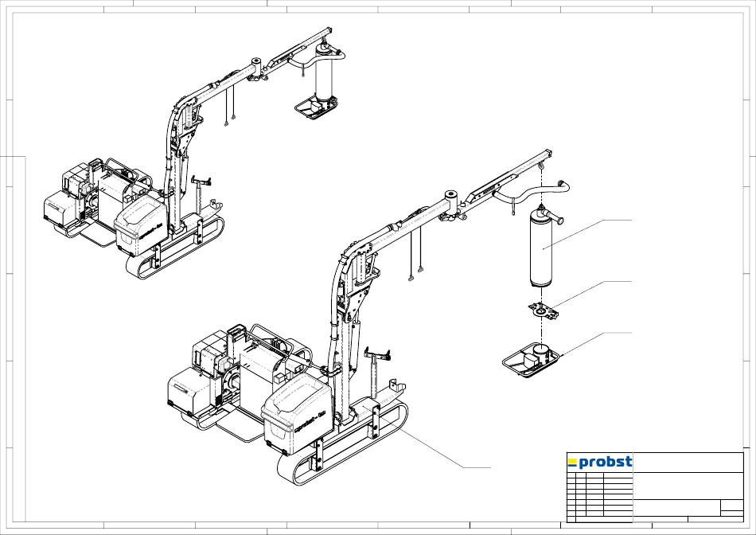The width and height of the screenshot is (756, 535).
Task: Click the assembled machine view at upper left
Action: click(194, 154)
